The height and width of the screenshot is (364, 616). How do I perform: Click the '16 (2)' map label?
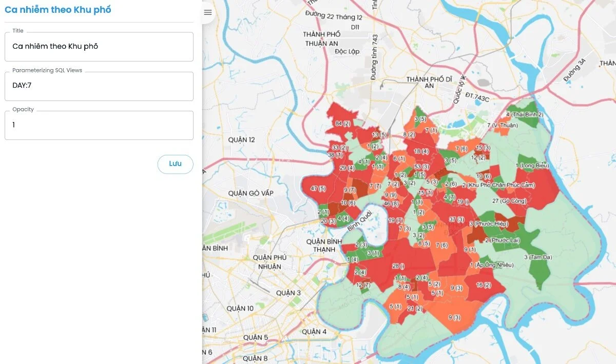pos(484,285)
